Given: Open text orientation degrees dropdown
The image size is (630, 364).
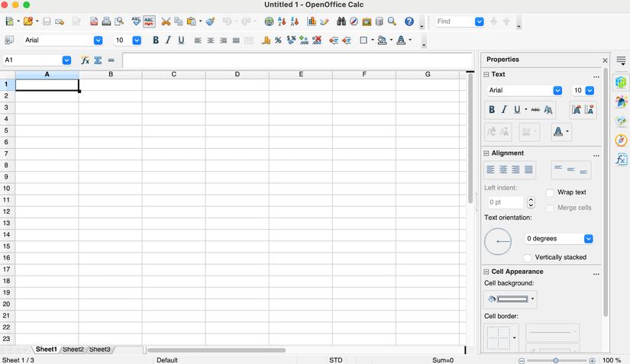Looking at the screenshot, I should pyautogui.click(x=588, y=239).
